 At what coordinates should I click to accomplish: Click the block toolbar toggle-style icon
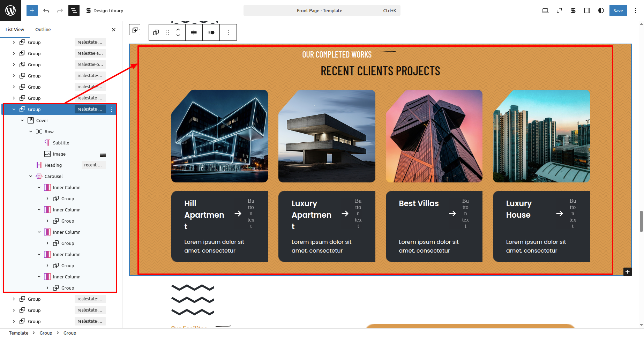click(x=211, y=32)
